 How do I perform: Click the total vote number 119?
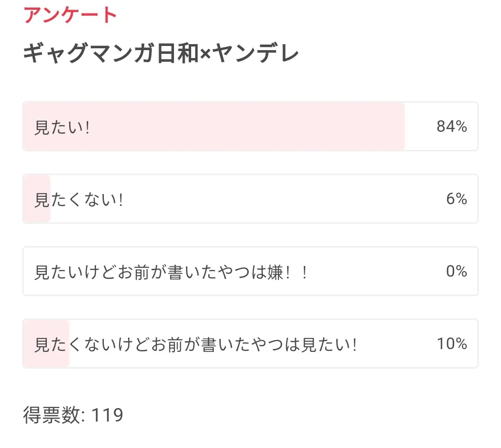pyautogui.click(x=107, y=415)
